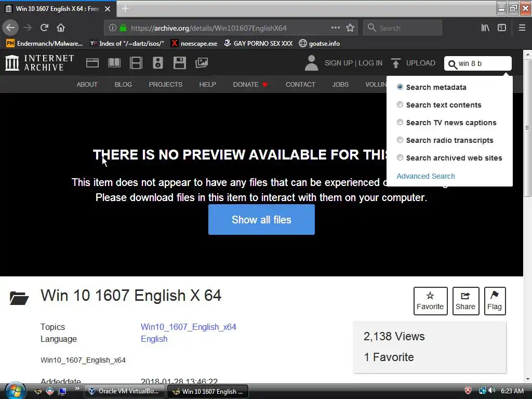Screen dimensions: 532x399
Task: Click the Internet Archive logo
Action: [39, 63]
